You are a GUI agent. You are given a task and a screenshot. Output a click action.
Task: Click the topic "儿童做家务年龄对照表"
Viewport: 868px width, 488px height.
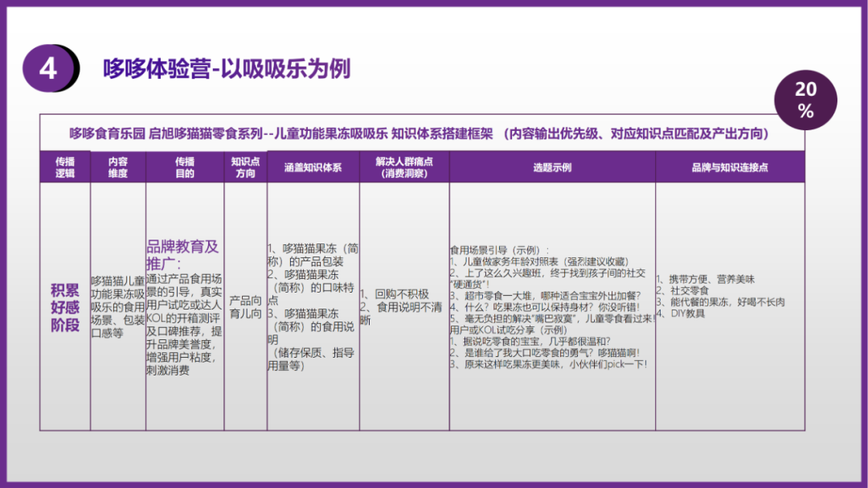(x=539, y=261)
